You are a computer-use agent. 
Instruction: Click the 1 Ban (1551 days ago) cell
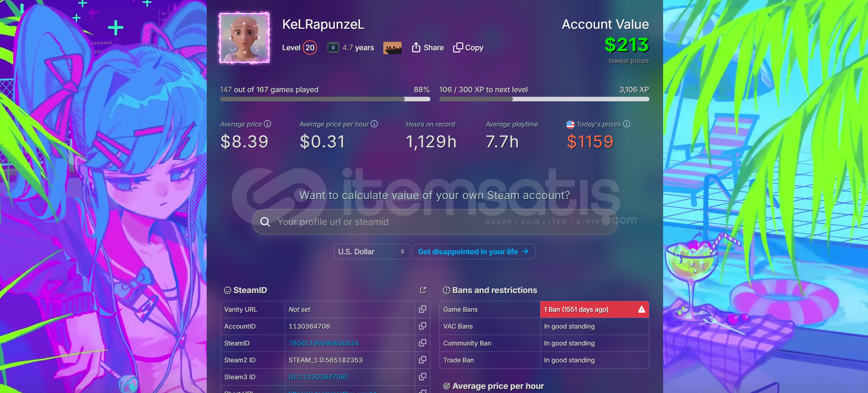(x=595, y=309)
